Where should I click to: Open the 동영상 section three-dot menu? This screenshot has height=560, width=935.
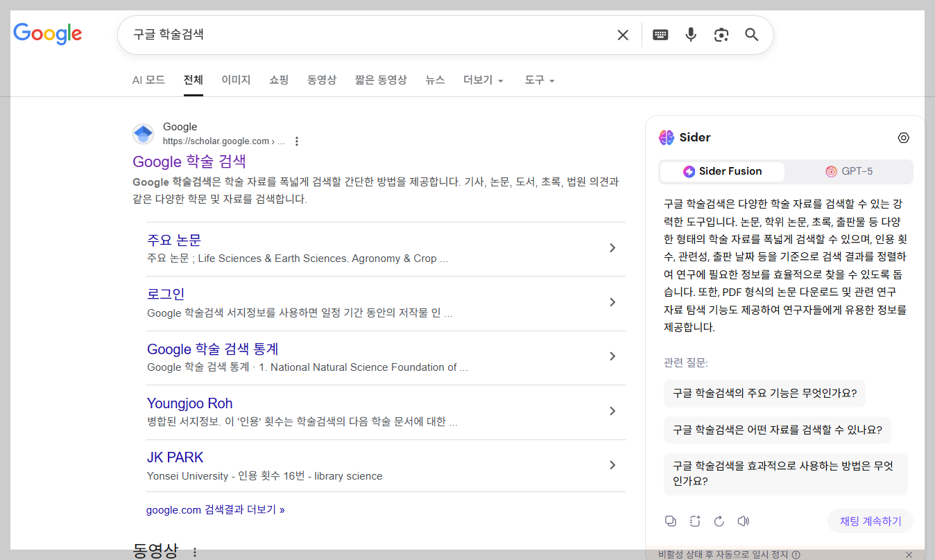(195, 552)
